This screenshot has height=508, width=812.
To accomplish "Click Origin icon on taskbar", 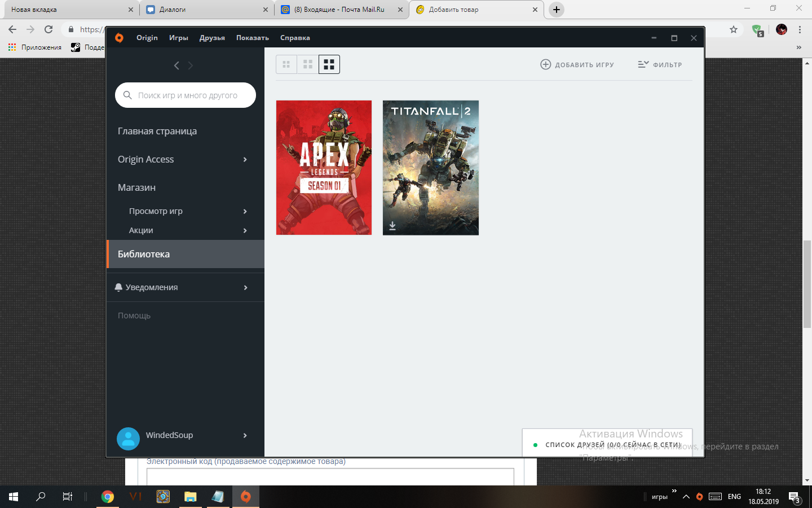I will [x=246, y=497].
